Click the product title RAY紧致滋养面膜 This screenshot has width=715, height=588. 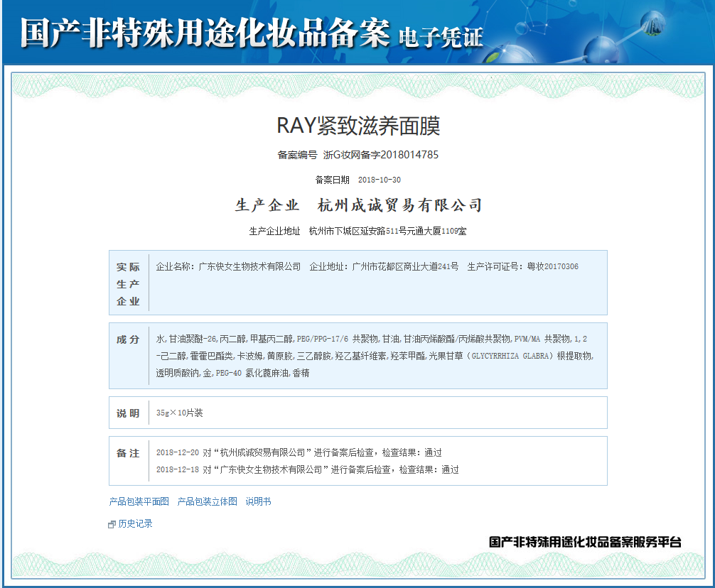click(358, 126)
